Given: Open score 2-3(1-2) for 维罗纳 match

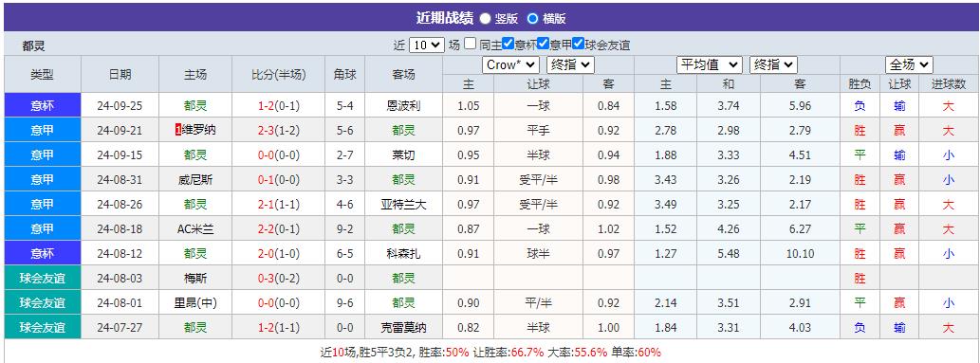Looking at the screenshot, I should (x=279, y=131).
